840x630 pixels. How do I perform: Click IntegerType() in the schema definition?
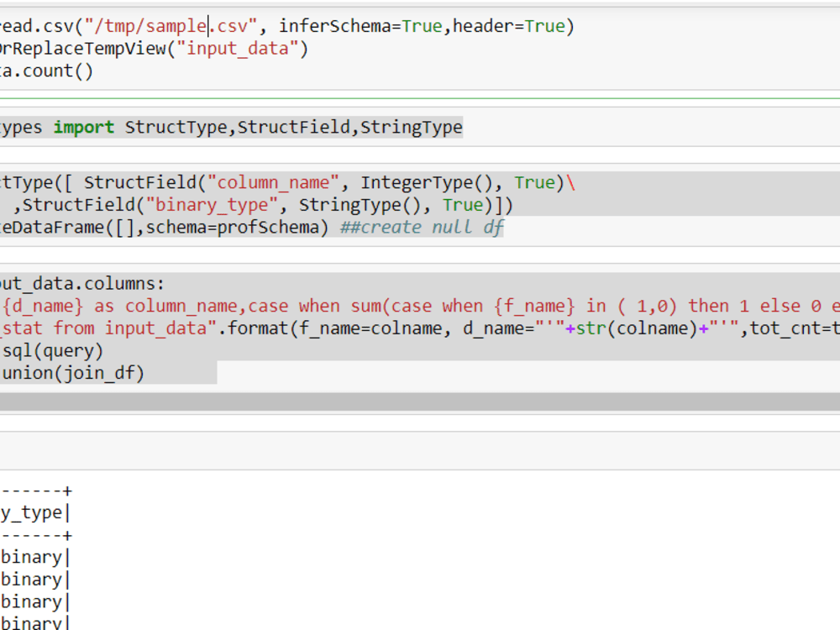coord(427,182)
